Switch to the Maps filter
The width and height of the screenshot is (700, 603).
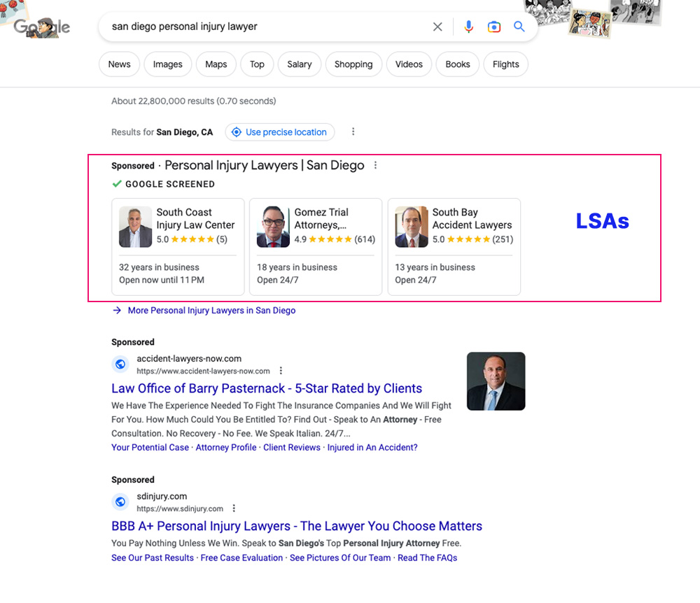pyautogui.click(x=216, y=64)
